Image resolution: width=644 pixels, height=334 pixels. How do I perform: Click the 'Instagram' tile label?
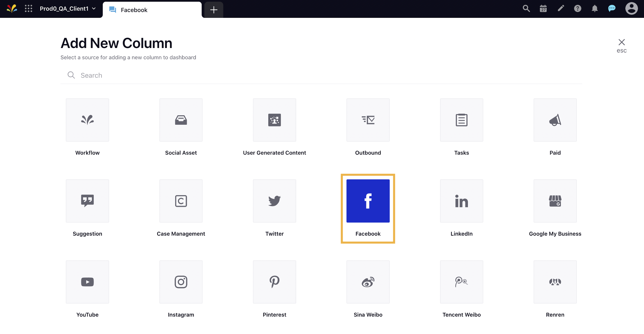181,315
